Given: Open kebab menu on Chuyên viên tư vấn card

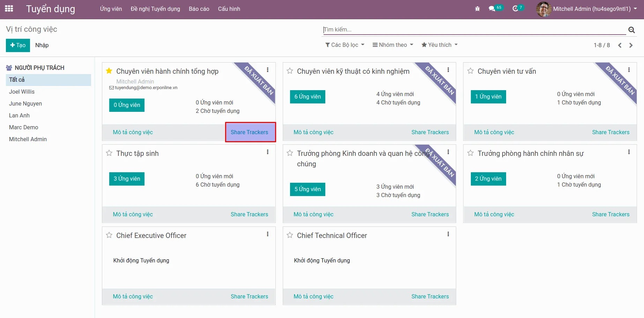Looking at the screenshot, I should tap(629, 70).
